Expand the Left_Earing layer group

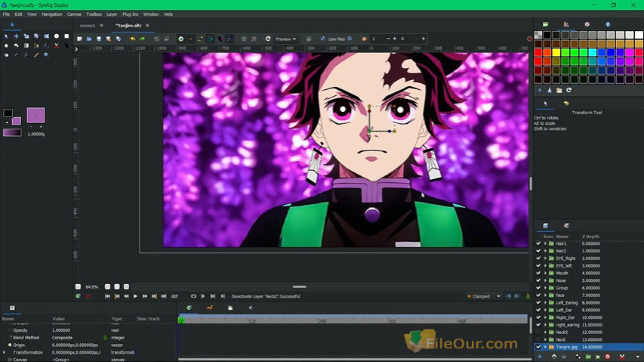coord(545,303)
